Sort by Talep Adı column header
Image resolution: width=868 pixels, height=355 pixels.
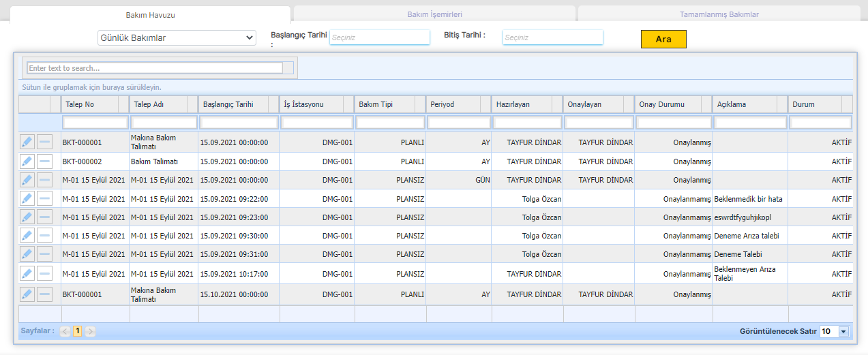pos(164,104)
